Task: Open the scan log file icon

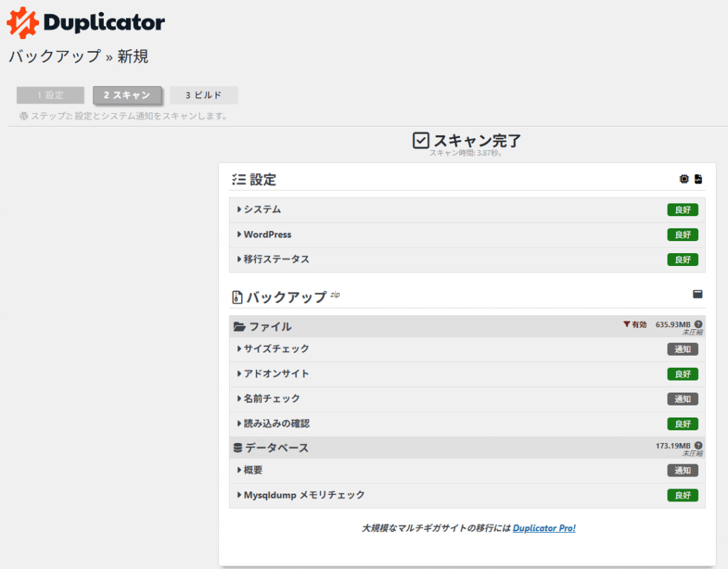Action: 698,179
